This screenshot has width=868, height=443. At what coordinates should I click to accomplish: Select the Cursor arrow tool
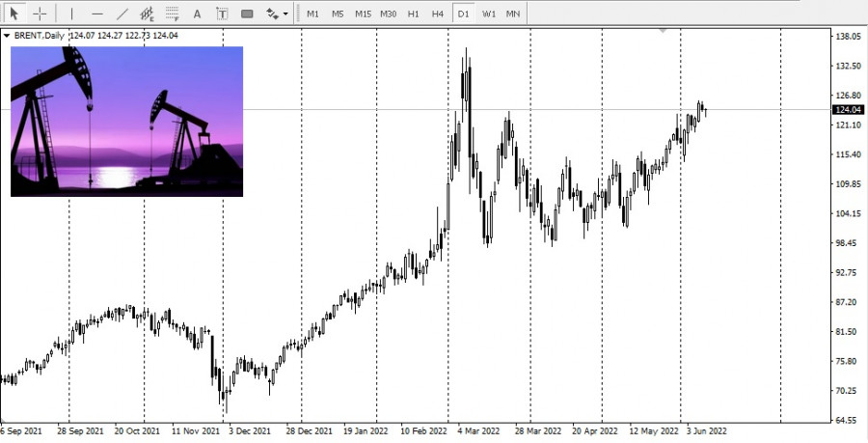coord(14,14)
